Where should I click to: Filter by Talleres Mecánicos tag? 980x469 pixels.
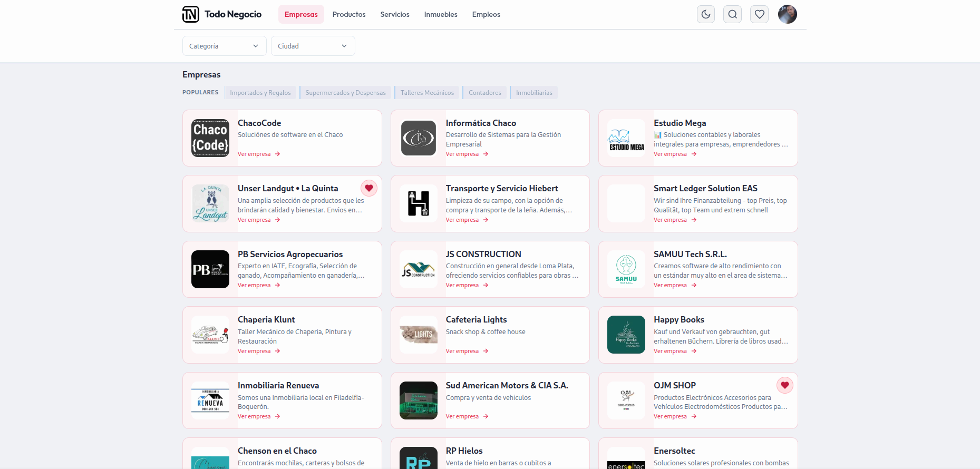(427, 93)
